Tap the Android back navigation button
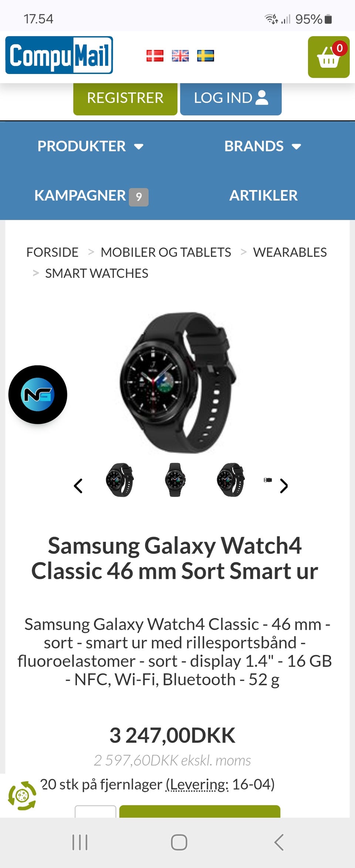The image size is (355, 868). (279, 842)
